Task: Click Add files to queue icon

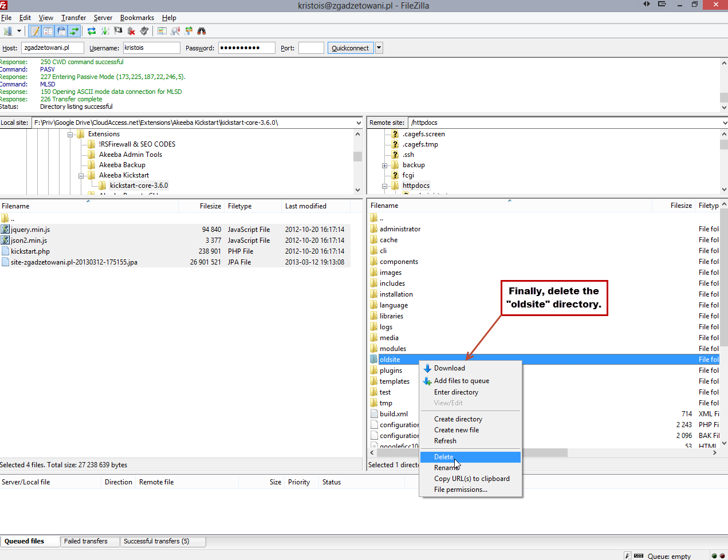Action: [427, 381]
